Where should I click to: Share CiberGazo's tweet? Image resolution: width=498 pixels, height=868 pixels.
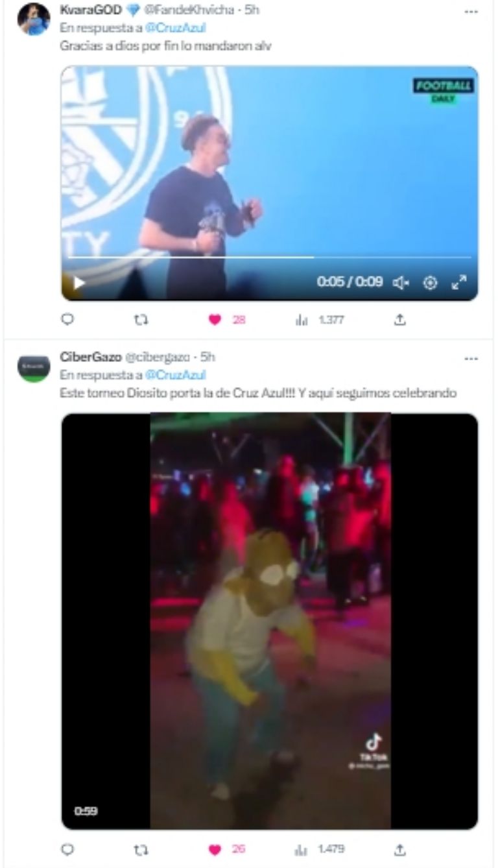coord(401,849)
